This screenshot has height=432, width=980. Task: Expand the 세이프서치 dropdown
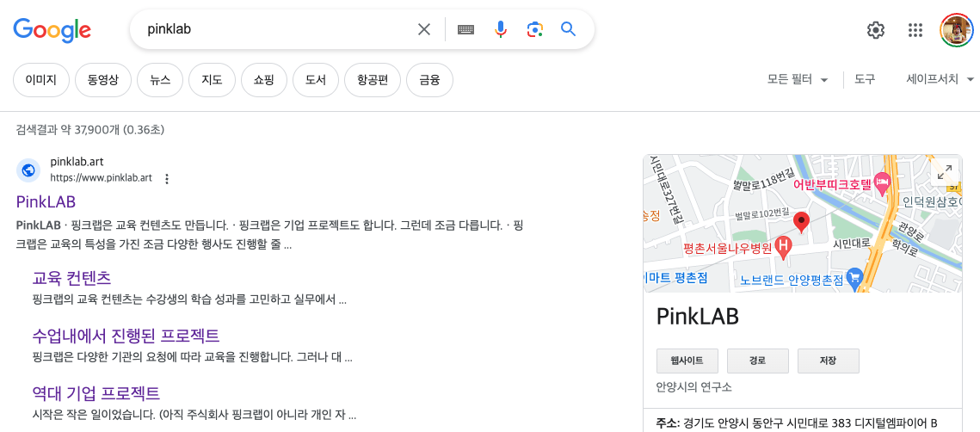[x=940, y=79]
